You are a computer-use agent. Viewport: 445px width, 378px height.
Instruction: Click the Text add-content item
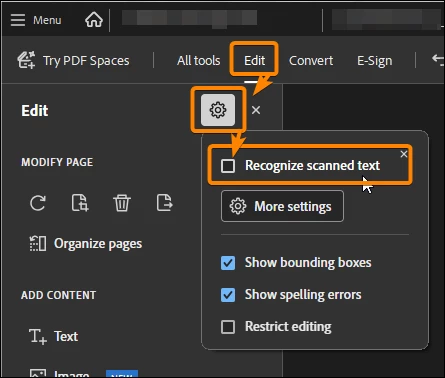tap(66, 336)
